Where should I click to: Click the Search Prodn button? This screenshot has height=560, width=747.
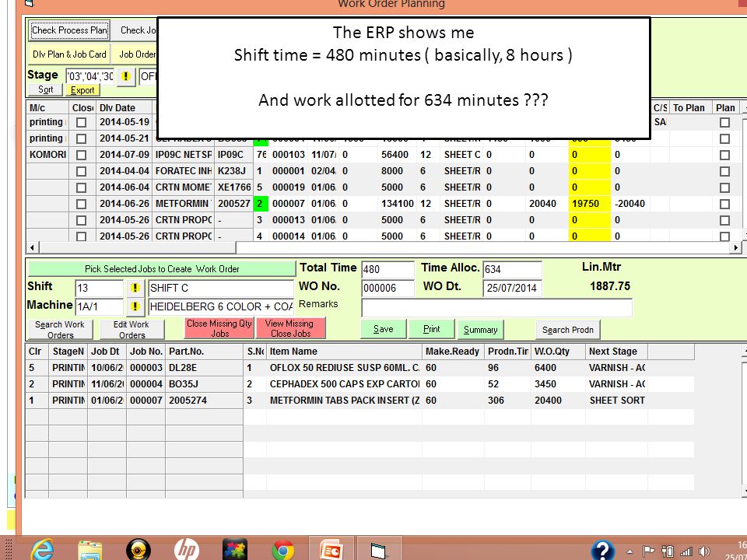568,330
